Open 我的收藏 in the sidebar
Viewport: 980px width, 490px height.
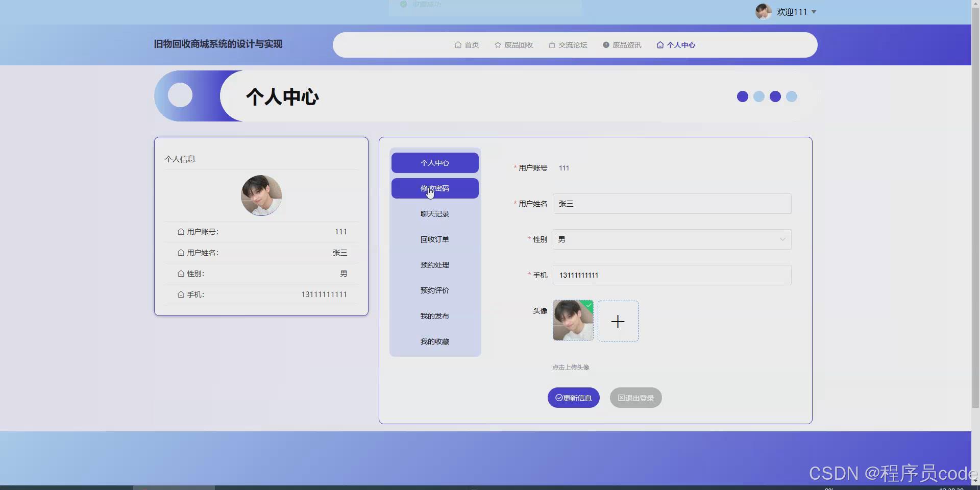click(x=435, y=341)
